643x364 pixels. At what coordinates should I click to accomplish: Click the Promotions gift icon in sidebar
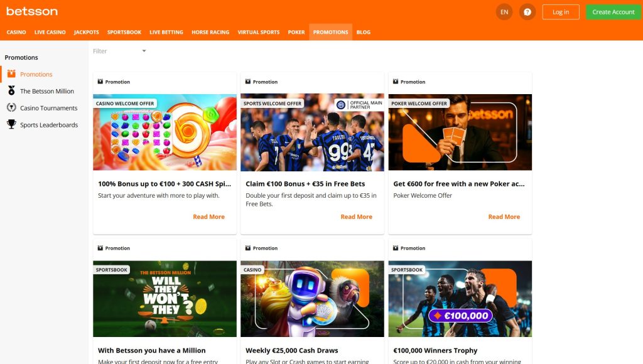(x=11, y=74)
